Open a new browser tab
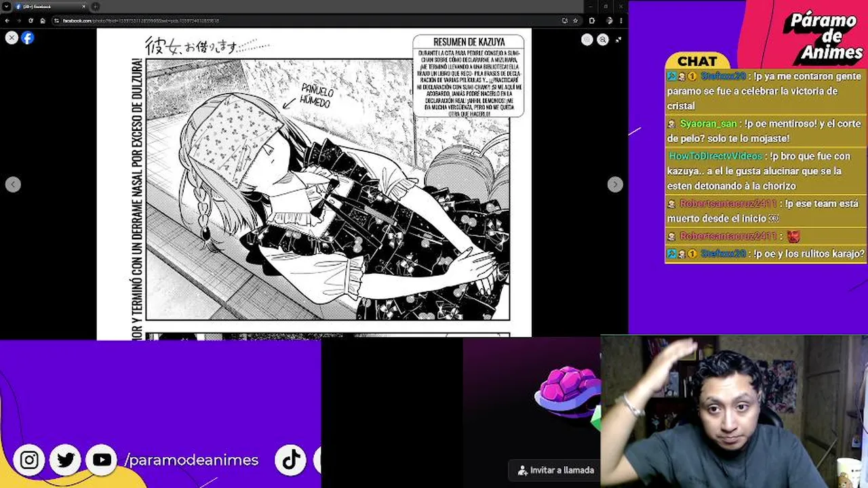 click(x=96, y=6)
